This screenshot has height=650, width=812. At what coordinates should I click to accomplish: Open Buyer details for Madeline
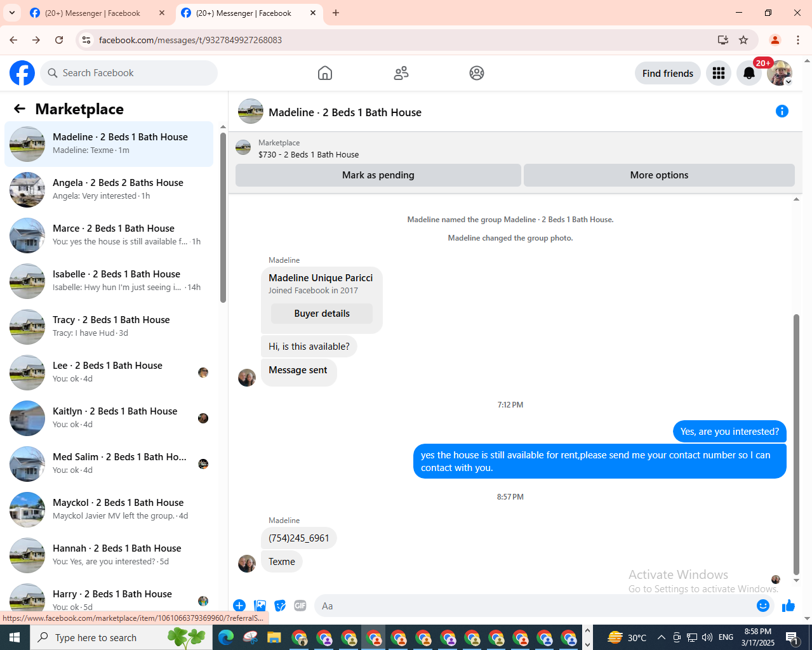[x=322, y=314]
